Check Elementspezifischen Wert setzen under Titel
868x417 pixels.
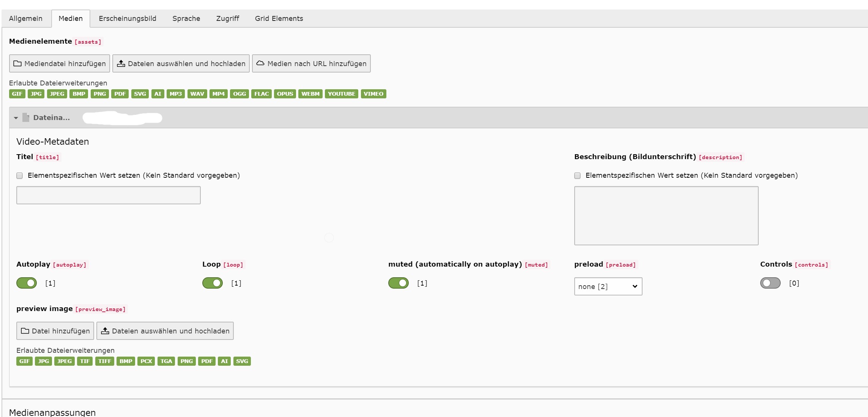click(20, 175)
